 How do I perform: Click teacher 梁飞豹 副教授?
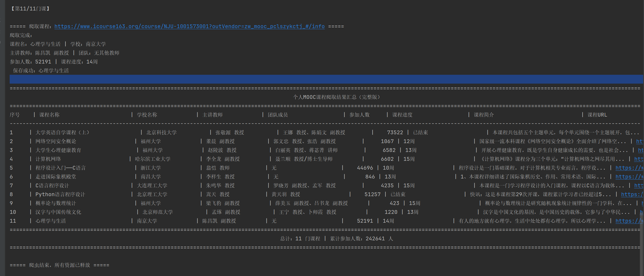tap(223, 203)
